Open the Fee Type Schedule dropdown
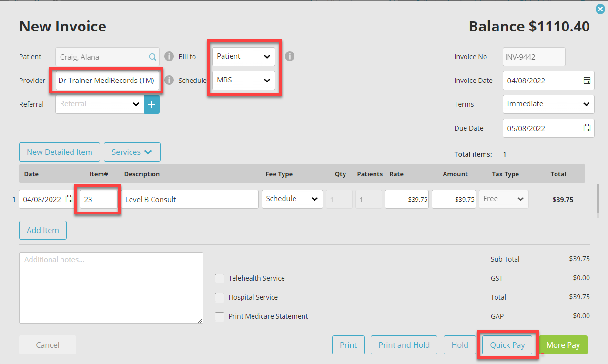Image resolution: width=608 pixels, height=364 pixels. (292, 199)
